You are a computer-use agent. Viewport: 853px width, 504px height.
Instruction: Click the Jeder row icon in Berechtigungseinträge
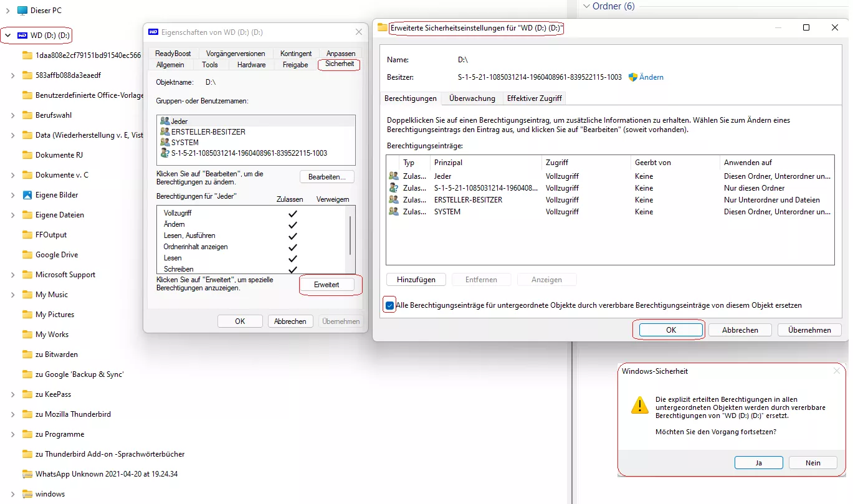pyautogui.click(x=394, y=176)
